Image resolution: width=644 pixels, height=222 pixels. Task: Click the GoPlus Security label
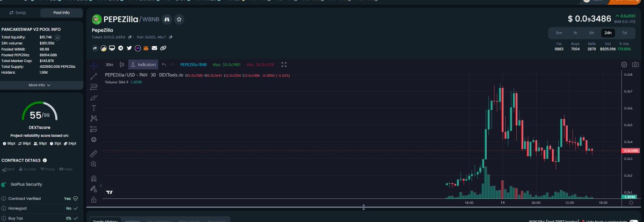coord(26,184)
